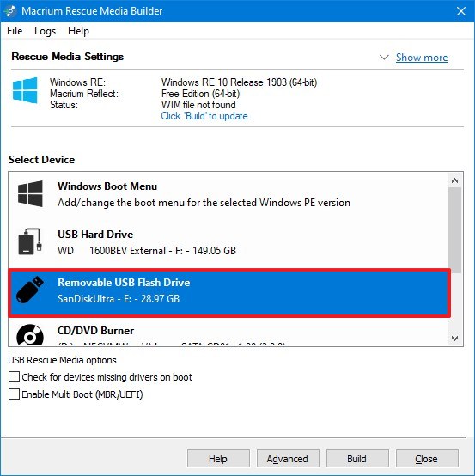475x476 pixels.
Task: Click the Show more link
Action: pos(422,58)
